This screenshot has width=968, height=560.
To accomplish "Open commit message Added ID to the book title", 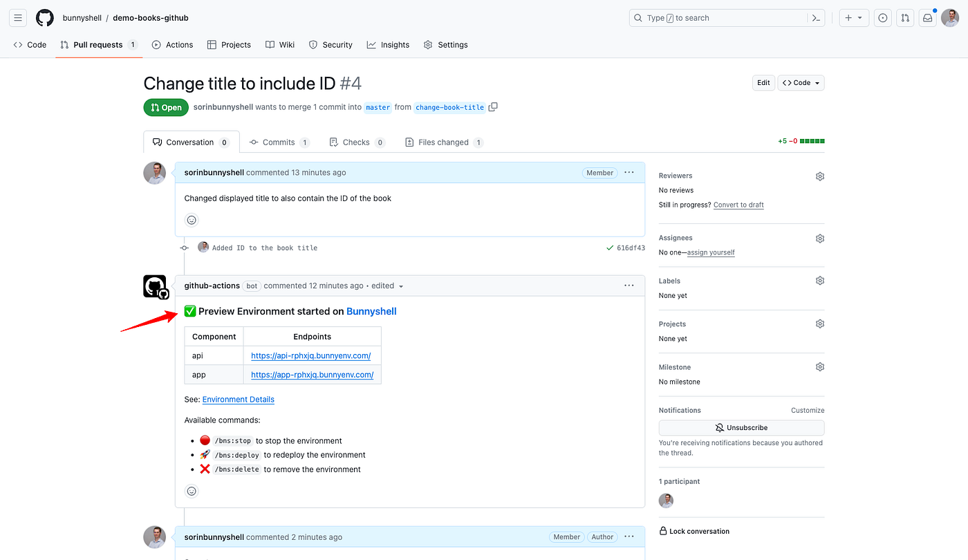I will point(265,248).
